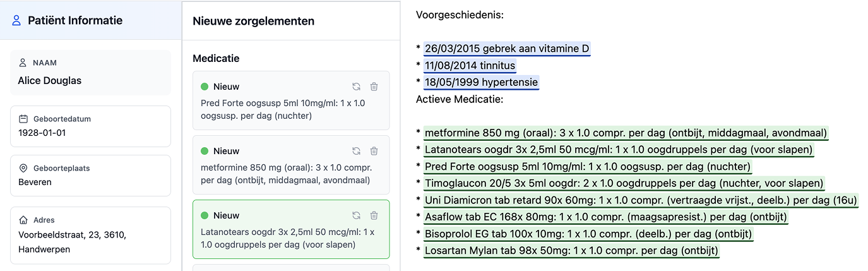Click the person icon above Alice Douglas
This screenshot has height=271, width=868.
point(23,63)
